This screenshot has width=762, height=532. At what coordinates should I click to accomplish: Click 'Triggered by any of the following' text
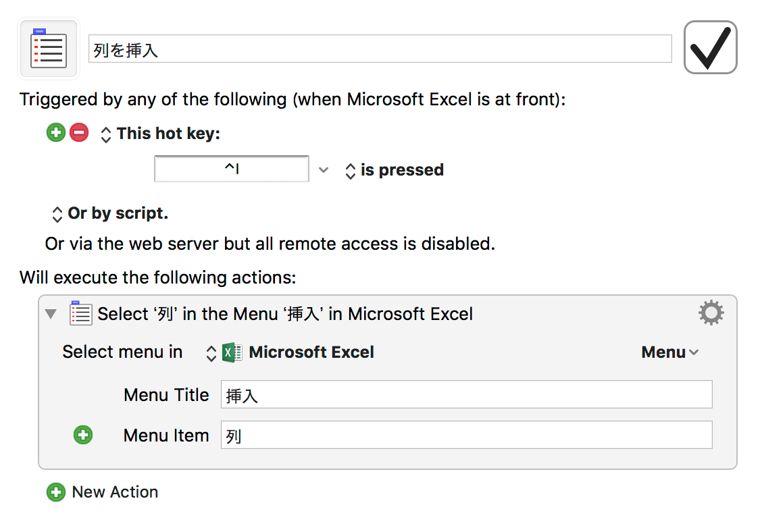293,100
